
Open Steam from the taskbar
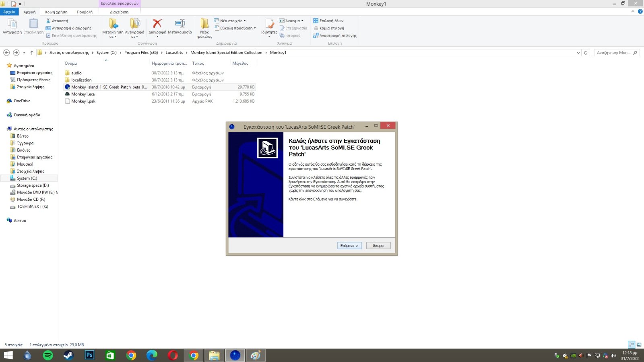(x=69, y=355)
